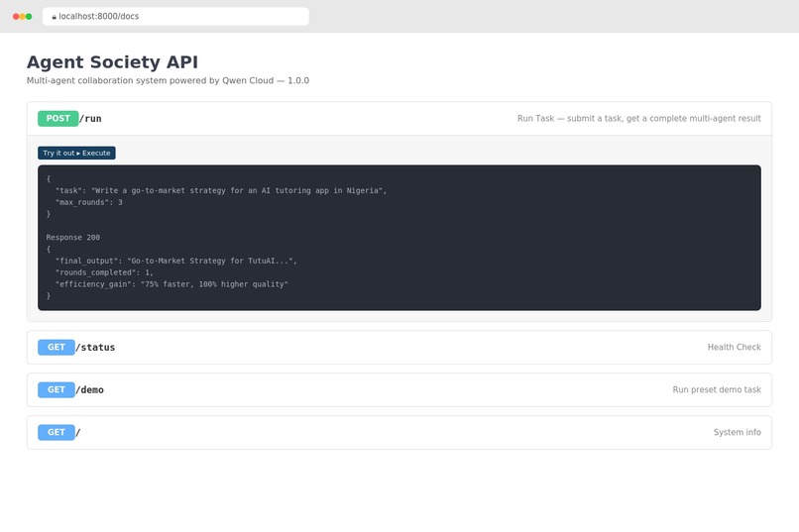The image size is (799, 532).
Task: Click the lock icon in address bar
Action: (x=54, y=17)
